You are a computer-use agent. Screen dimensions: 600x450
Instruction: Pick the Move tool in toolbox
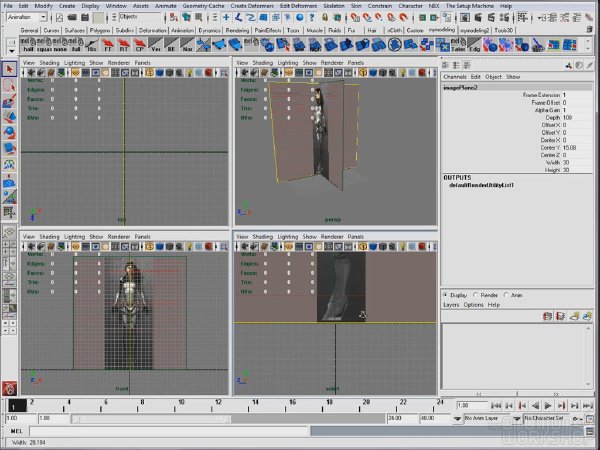[9, 117]
